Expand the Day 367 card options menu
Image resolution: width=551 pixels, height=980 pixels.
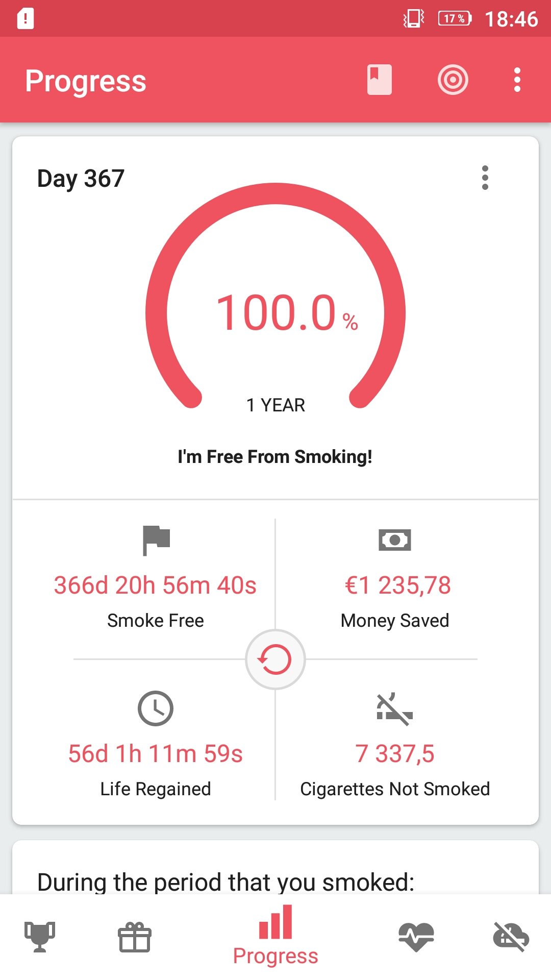coord(485,178)
